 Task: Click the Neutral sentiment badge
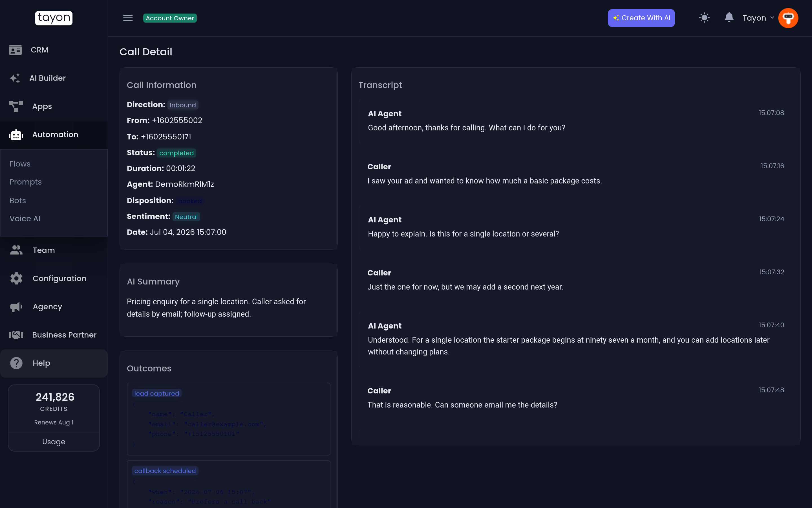pyautogui.click(x=186, y=217)
